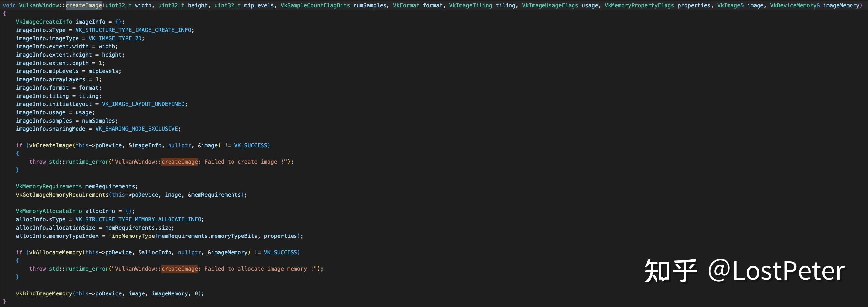868x307 pixels.
Task: Place cursor on imageInfo.extent.depth line
Action: [60, 63]
